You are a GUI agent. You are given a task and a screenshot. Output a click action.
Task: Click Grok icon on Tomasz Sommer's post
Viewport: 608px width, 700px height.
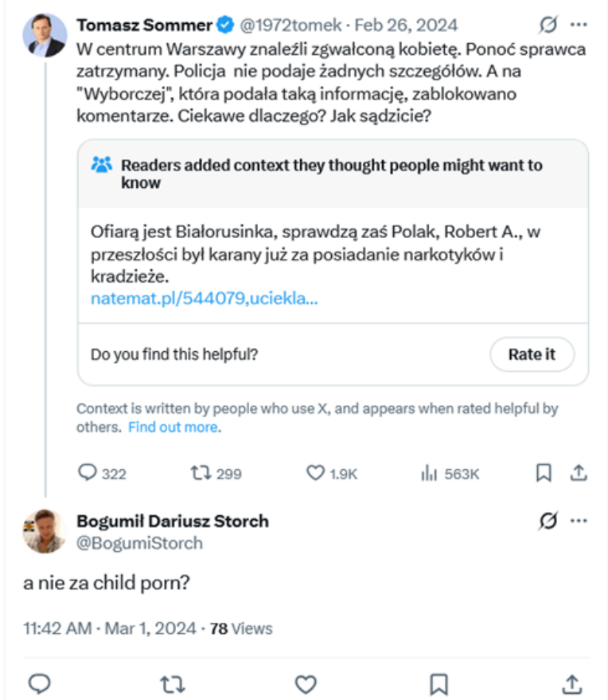(x=548, y=25)
